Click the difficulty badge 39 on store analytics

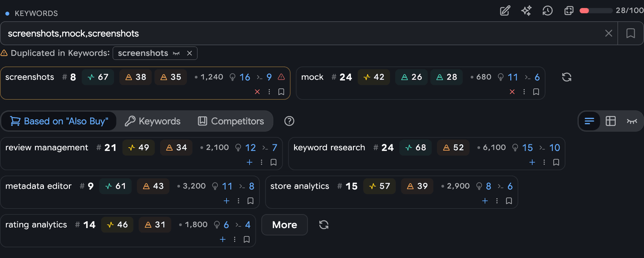[417, 186]
